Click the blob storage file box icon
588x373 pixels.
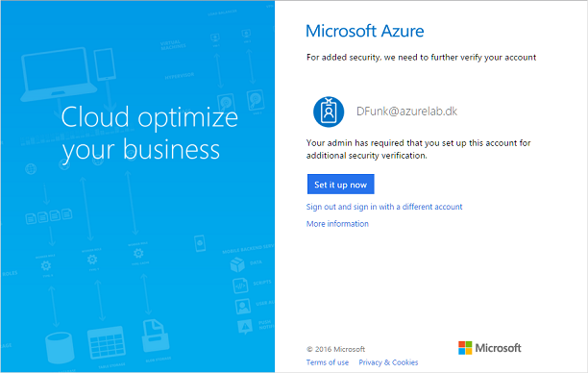tap(155, 336)
